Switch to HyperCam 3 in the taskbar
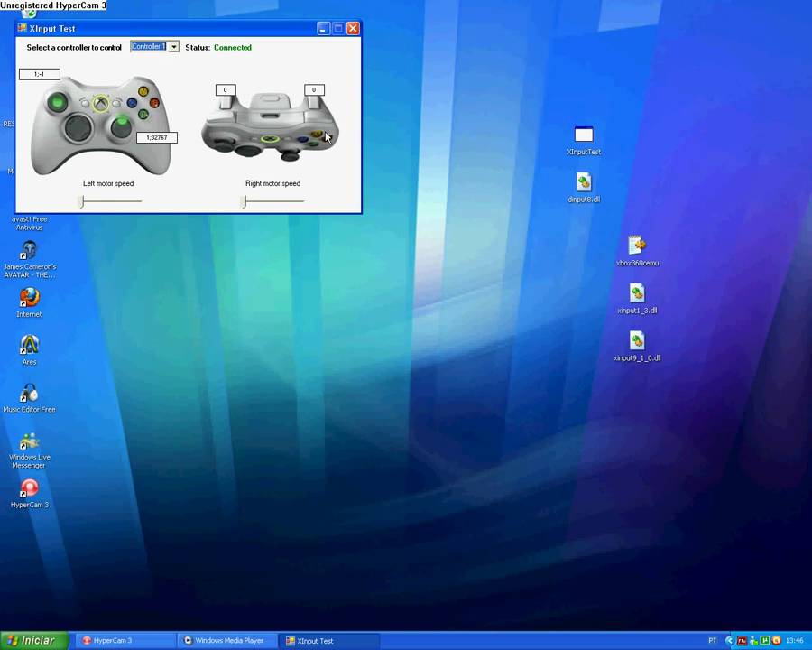 click(x=125, y=641)
